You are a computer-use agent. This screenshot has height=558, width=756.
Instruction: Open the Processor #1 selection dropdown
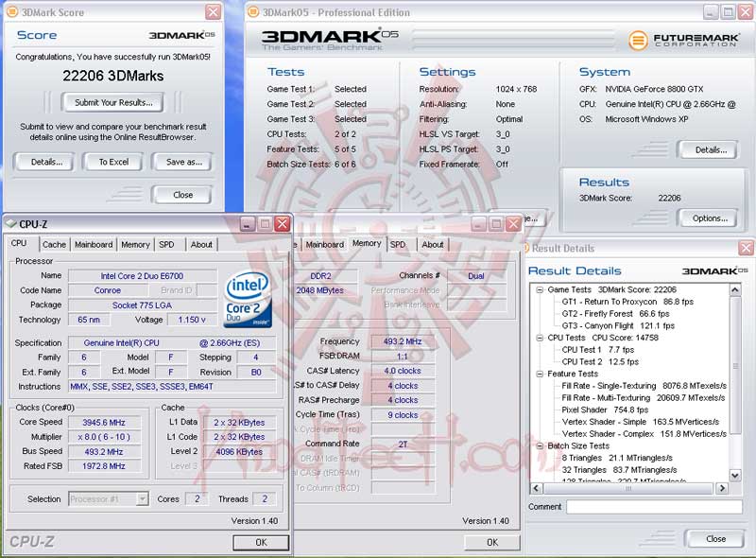[142, 498]
